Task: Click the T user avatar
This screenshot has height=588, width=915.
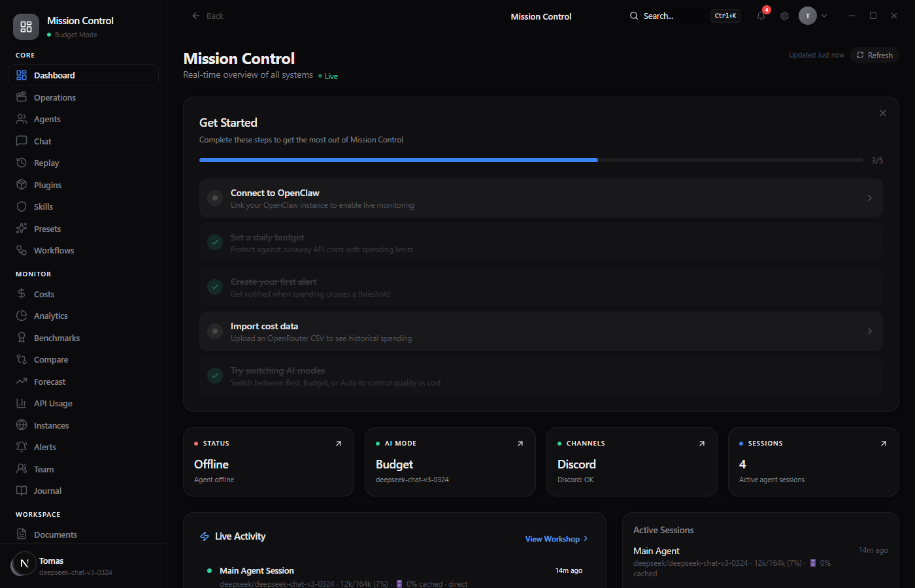Action: click(x=808, y=16)
